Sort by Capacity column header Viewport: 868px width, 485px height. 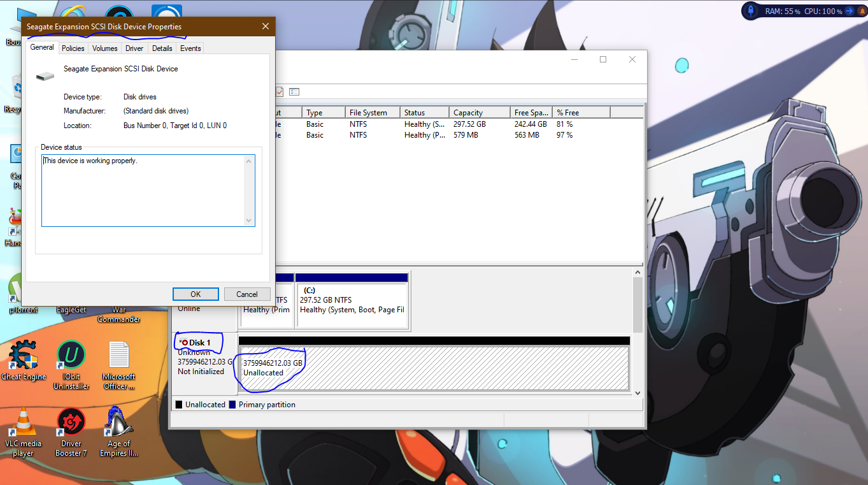(480, 112)
